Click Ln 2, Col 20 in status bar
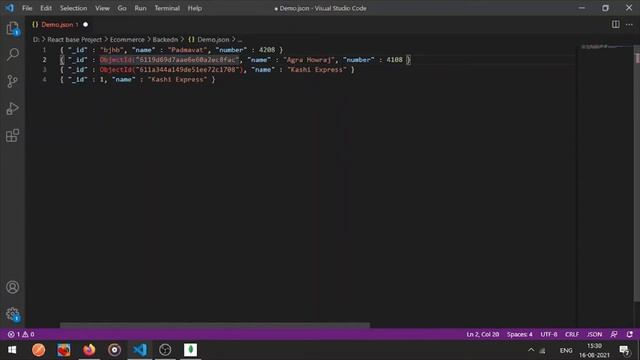 (482, 334)
